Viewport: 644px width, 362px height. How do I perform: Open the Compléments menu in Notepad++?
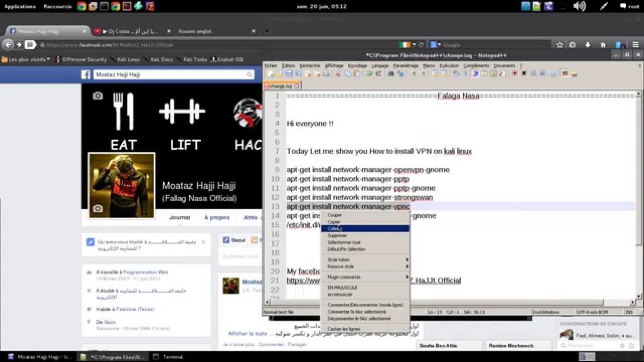coord(476,66)
